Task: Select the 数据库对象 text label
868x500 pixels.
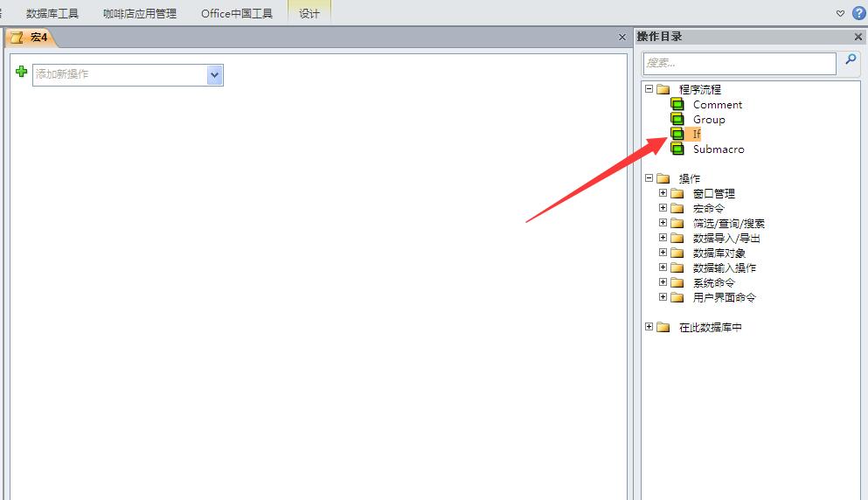Action: pyautogui.click(x=719, y=253)
